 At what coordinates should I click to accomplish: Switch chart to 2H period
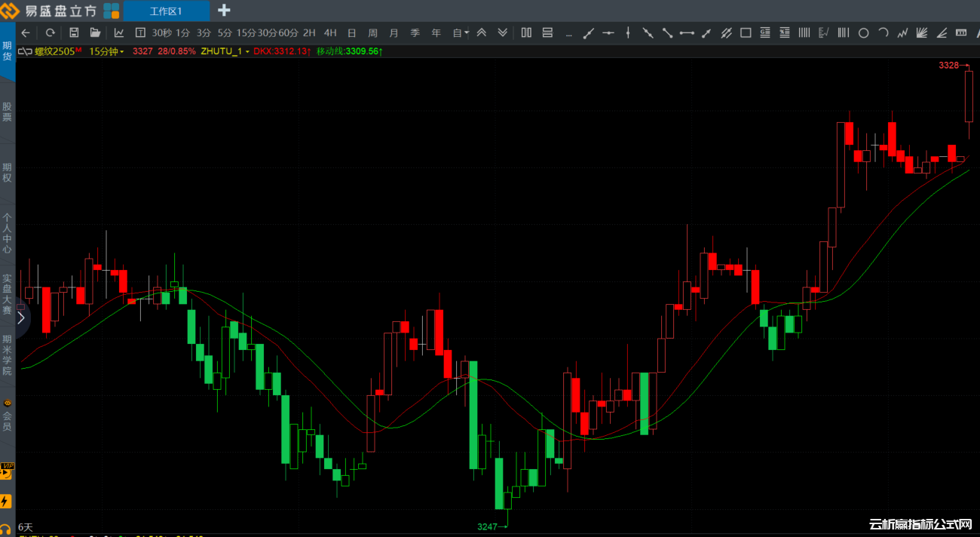click(309, 32)
